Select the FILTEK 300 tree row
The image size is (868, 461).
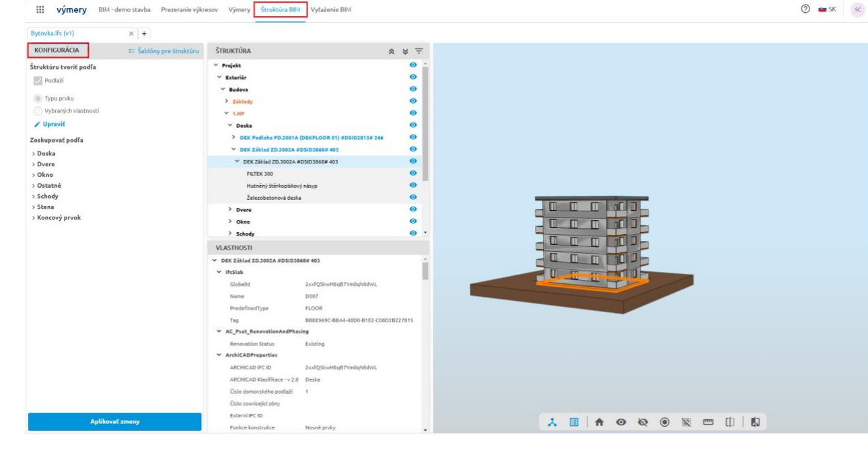pyautogui.click(x=315, y=174)
